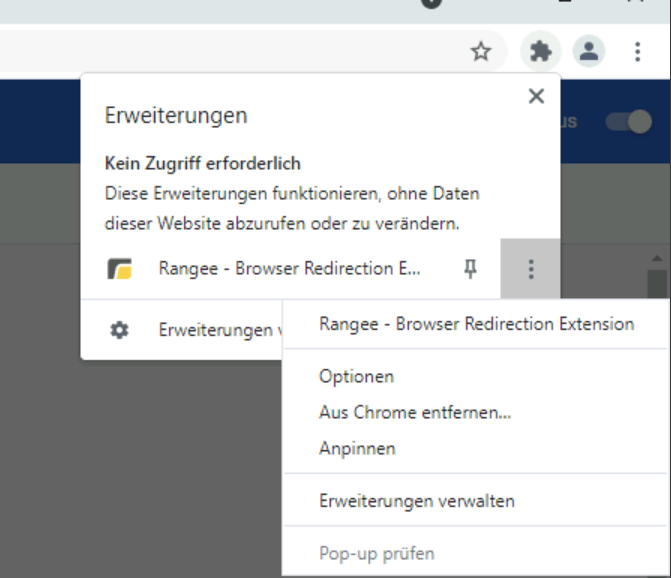Screen dimensions: 671x578
Task: Open Chrome's main three-dot menu
Action: [637, 52]
